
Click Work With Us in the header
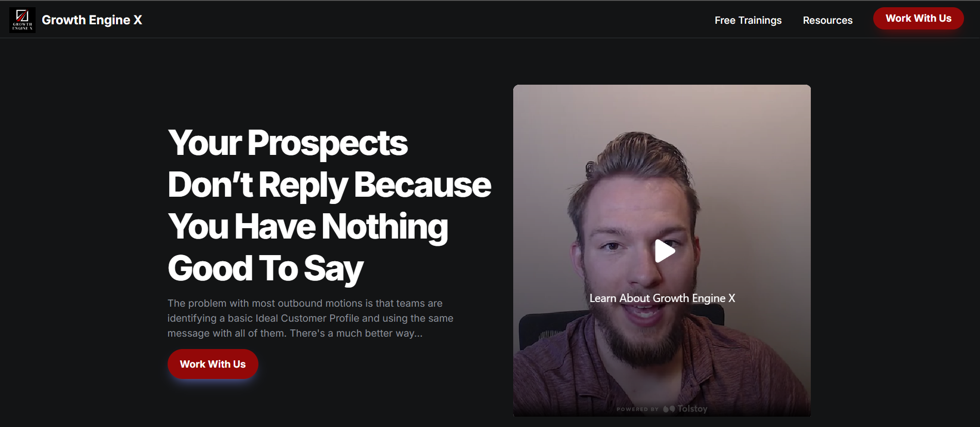pyautogui.click(x=918, y=18)
